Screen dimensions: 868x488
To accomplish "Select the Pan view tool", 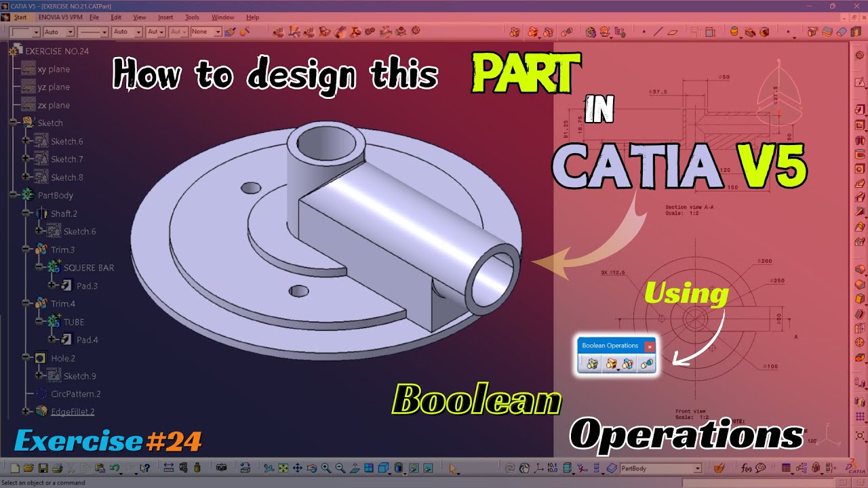I will click(x=297, y=468).
